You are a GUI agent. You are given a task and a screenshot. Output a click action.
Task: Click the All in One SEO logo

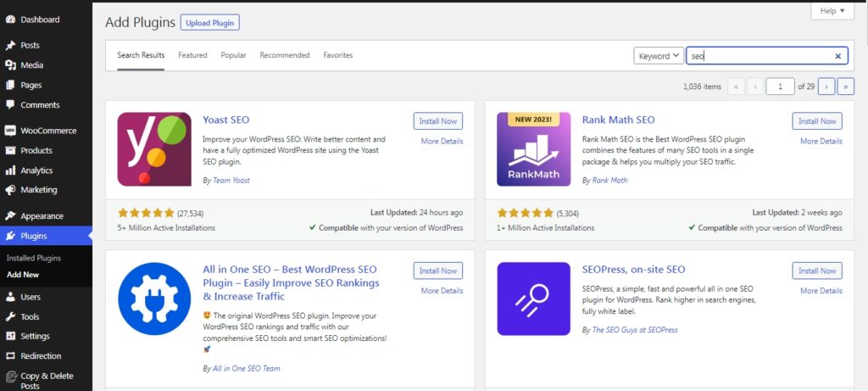coord(154,299)
